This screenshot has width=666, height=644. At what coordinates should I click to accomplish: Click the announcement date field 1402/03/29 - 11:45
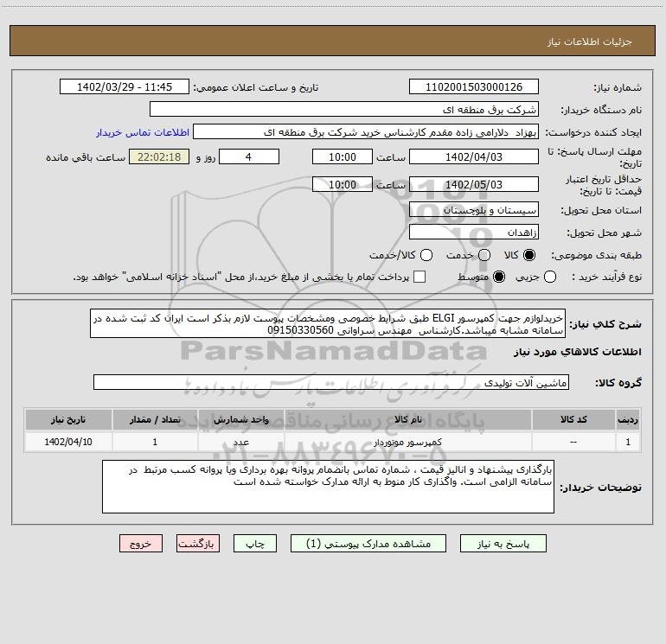pos(125,87)
